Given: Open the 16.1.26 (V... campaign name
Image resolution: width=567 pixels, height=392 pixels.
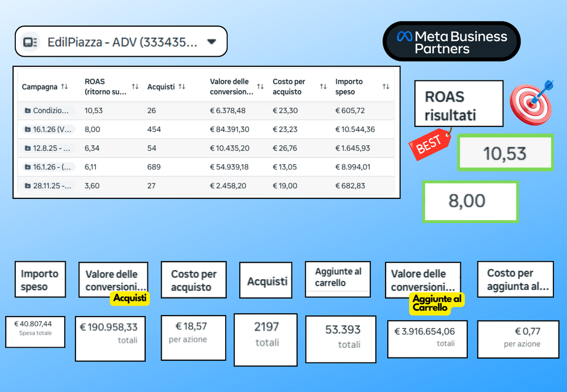Looking at the screenshot, I should click(x=52, y=129).
